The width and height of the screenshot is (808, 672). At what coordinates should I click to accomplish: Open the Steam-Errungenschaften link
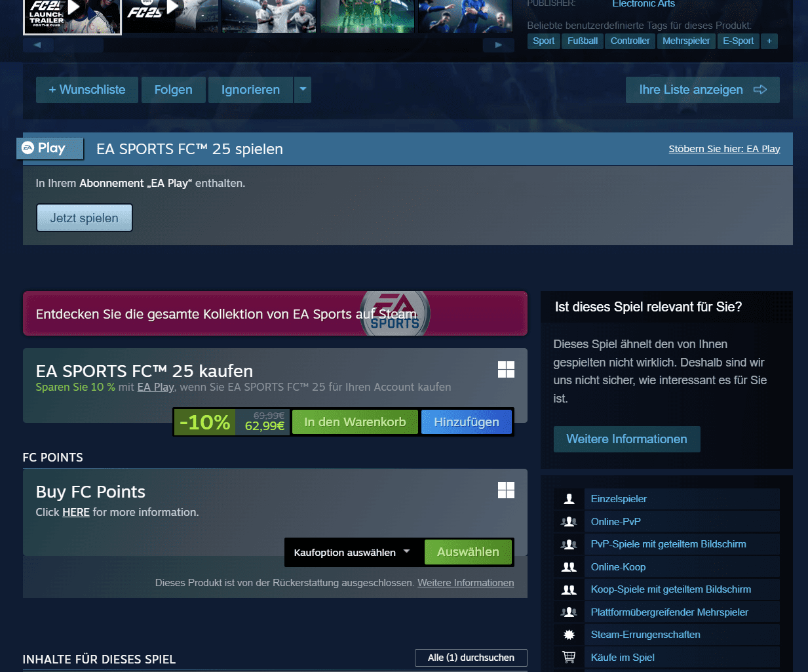[645, 635]
